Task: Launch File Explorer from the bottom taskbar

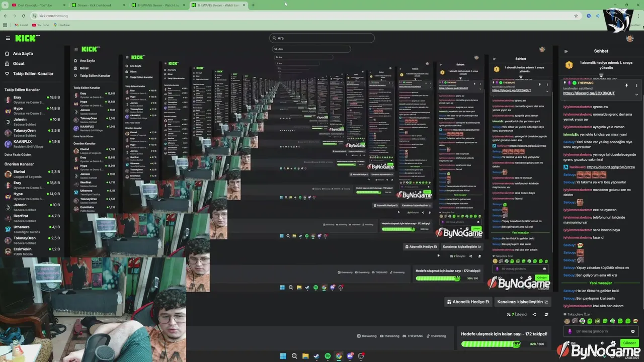Action: (305, 356)
